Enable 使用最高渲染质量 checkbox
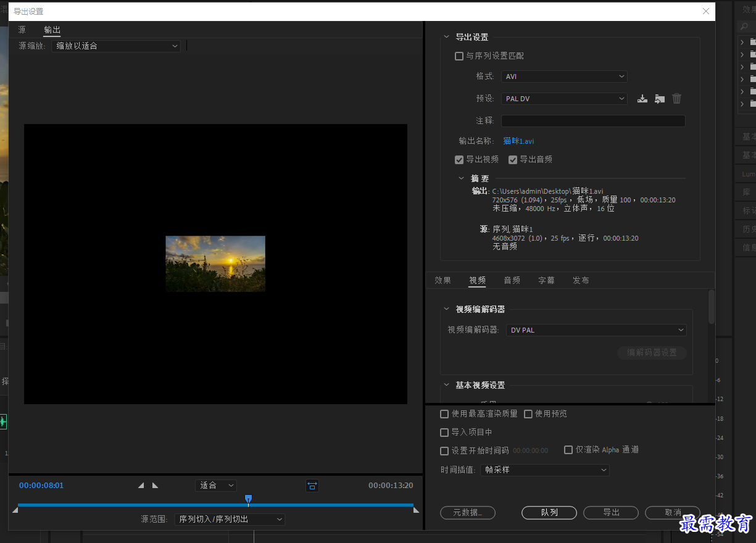Viewport: 756px width, 543px height. tap(444, 414)
